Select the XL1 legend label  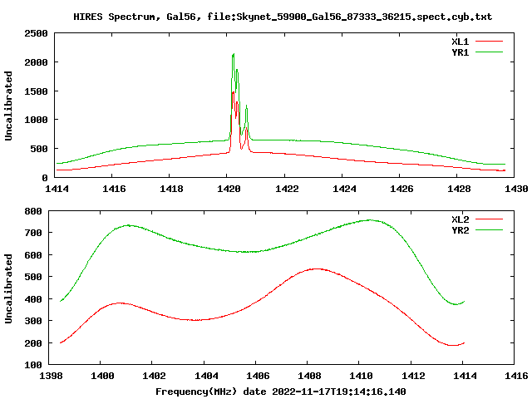460,42
